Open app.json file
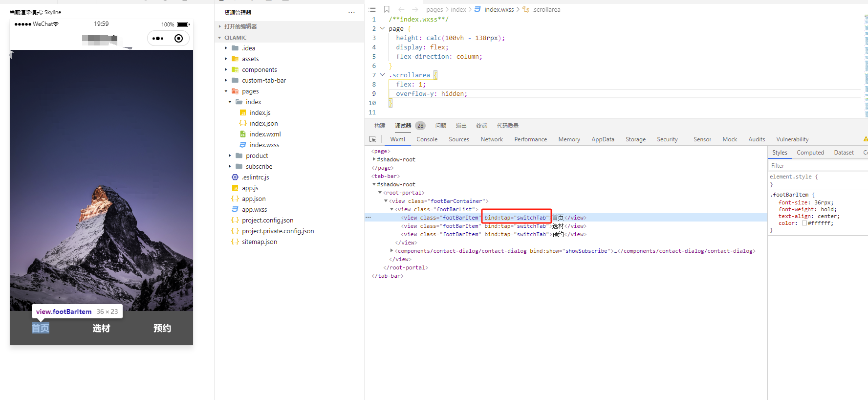This screenshot has width=868, height=400. (254, 199)
